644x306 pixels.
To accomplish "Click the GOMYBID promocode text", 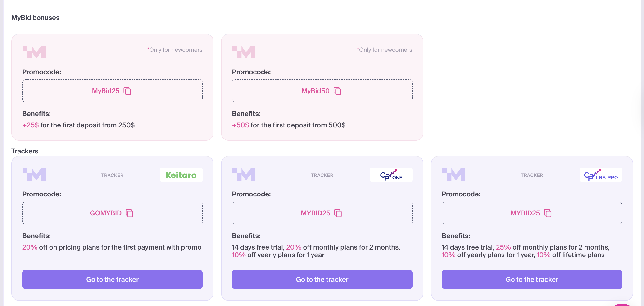I will pyautogui.click(x=105, y=213).
